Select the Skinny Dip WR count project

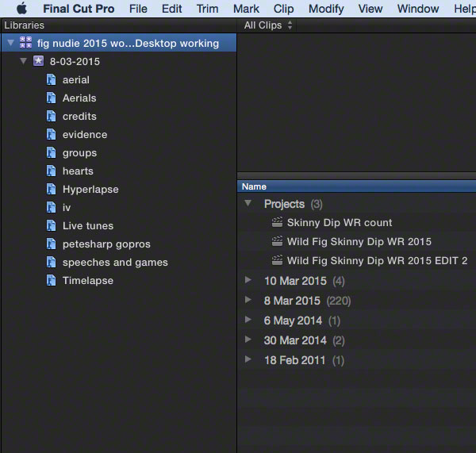point(340,223)
